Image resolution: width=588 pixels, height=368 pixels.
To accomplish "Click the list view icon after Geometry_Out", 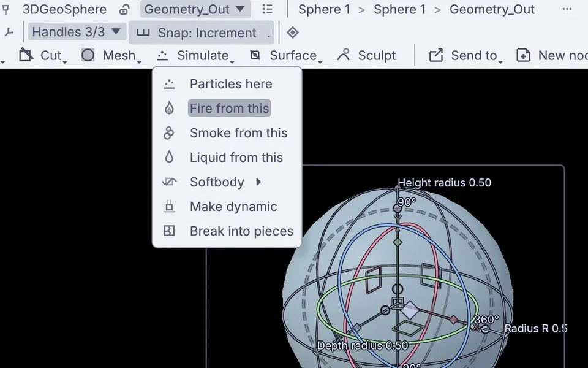I will coord(268,9).
